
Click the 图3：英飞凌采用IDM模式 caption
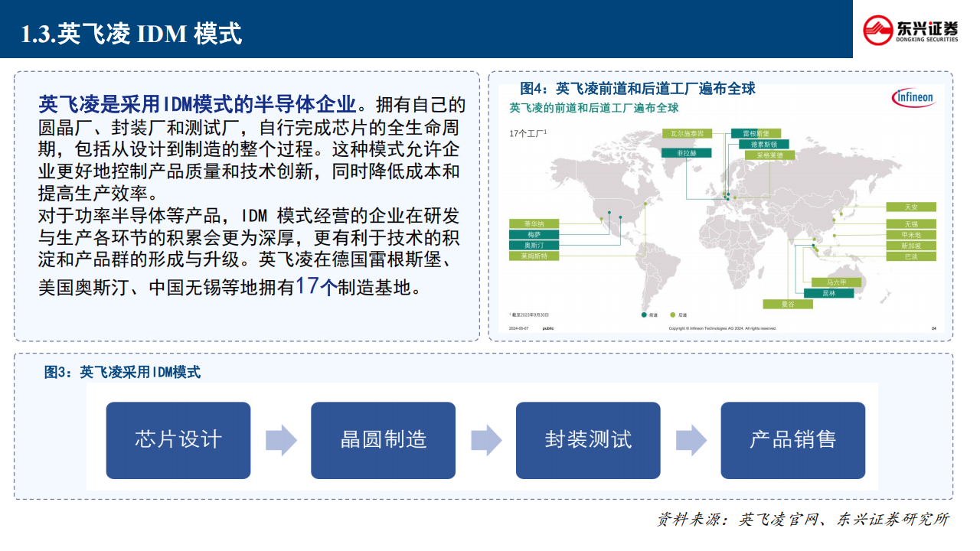[x=122, y=372]
